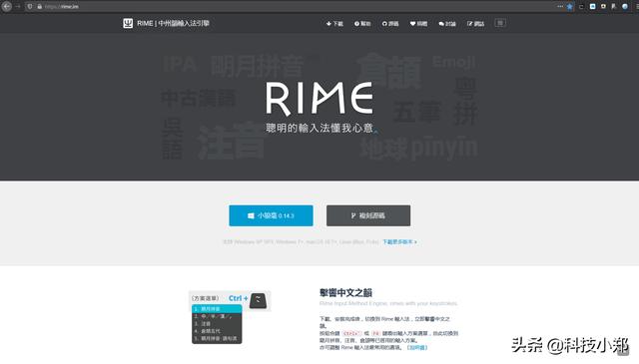The image size is (639, 364).
Task: Click the padlock site security icon
Action: tap(40, 7)
